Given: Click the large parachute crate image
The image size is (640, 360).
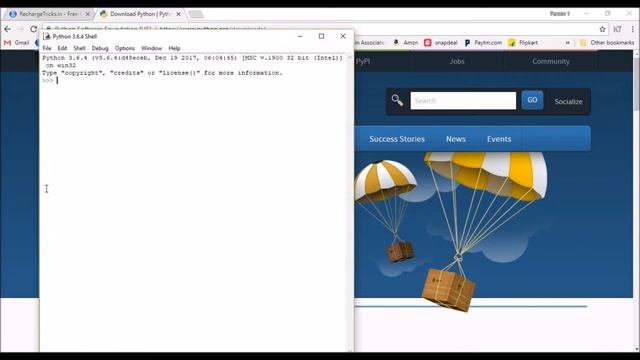Looking at the screenshot, I should click(x=449, y=289).
